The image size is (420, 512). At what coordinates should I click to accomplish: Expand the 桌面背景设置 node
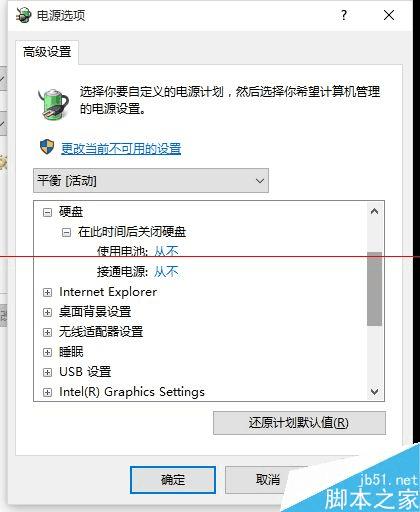pos(47,312)
